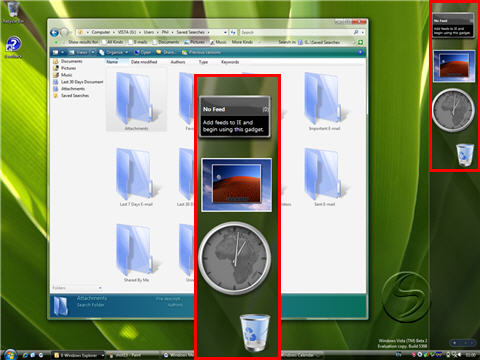480x360 pixels.
Task: Click the add-gadget plus on Sidebar controls
Action: (x=455, y=342)
